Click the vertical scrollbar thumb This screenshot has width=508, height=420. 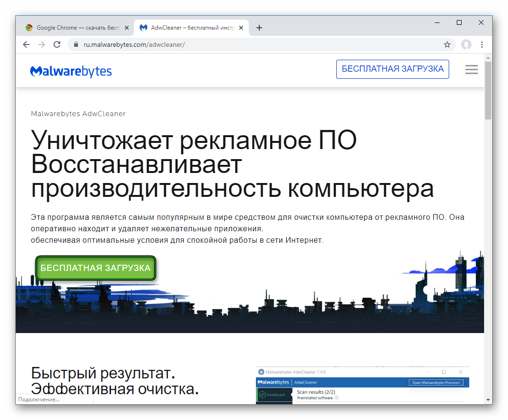[x=488, y=91]
